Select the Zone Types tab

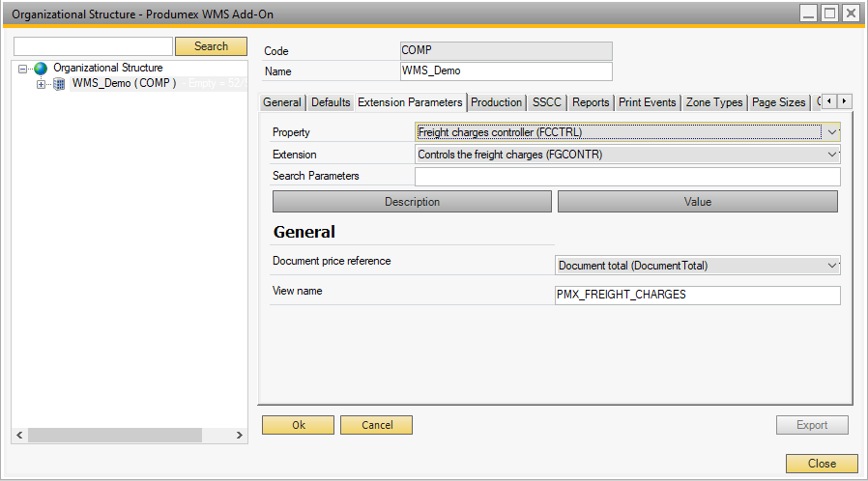[x=714, y=102]
